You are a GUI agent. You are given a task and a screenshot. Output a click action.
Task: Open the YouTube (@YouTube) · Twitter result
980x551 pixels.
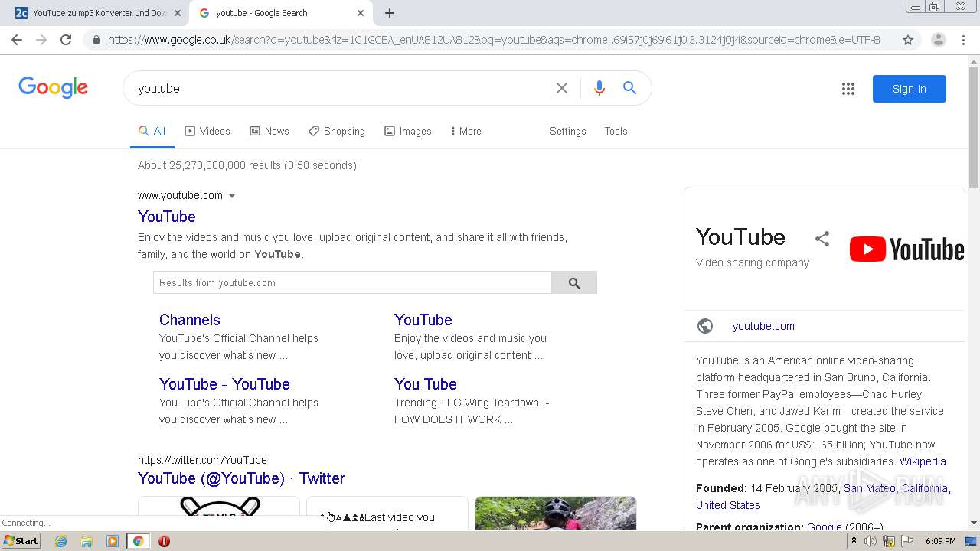point(241,478)
